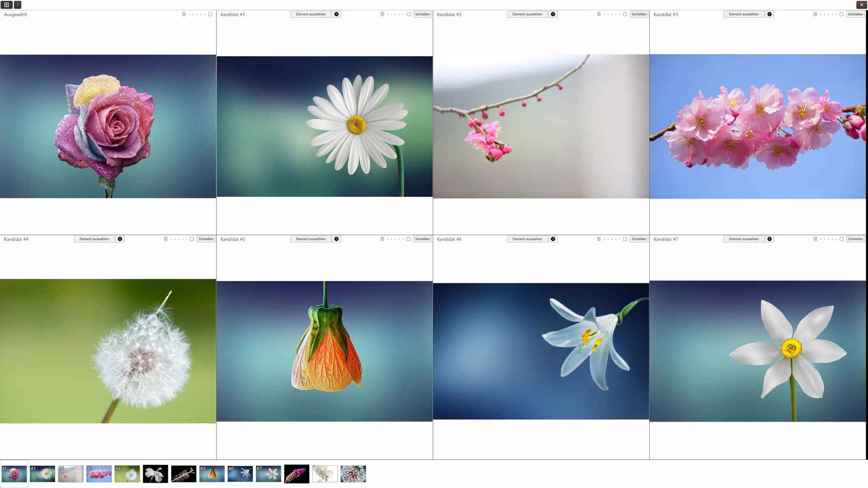Flag Kandidat #7 with the bookmark icon
This screenshot has width=868, height=488.
click(815, 239)
